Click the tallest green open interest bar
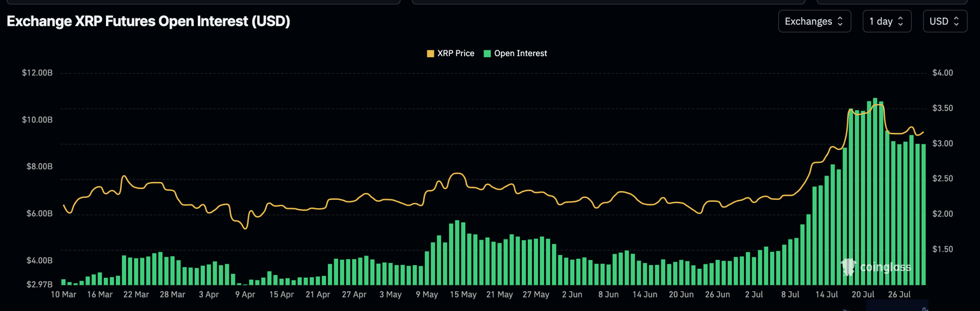Image resolution: width=980 pixels, height=311 pixels. point(875,192)
